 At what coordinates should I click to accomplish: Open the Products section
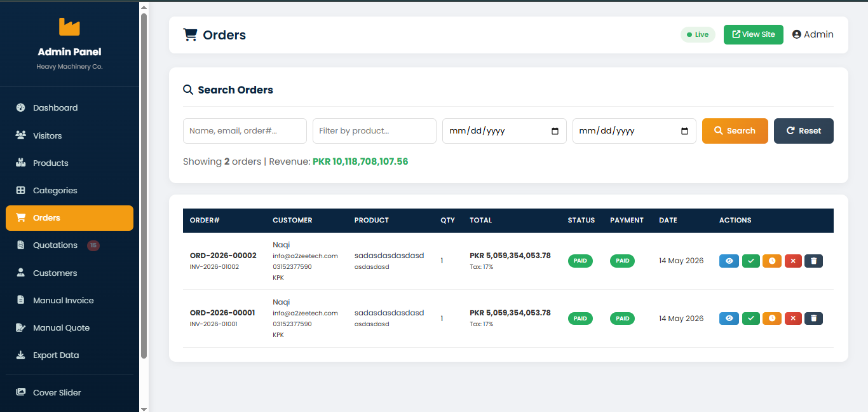pyautogui.click(x=69, y=163)
